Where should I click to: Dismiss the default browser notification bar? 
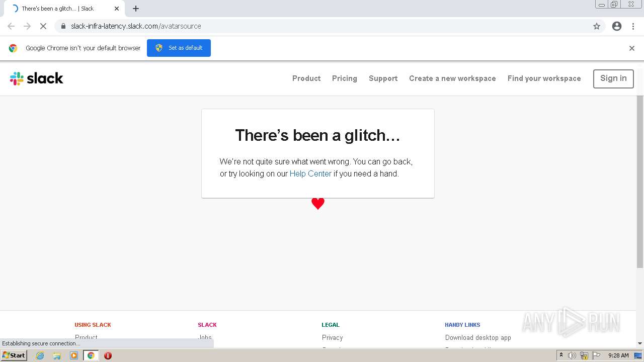[632, 48]
